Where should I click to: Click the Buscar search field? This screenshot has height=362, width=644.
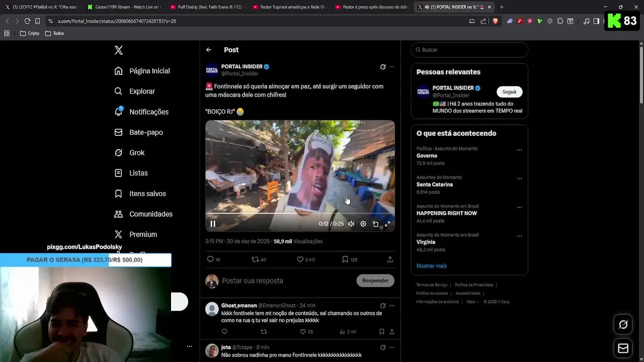[x=469, y=50]
